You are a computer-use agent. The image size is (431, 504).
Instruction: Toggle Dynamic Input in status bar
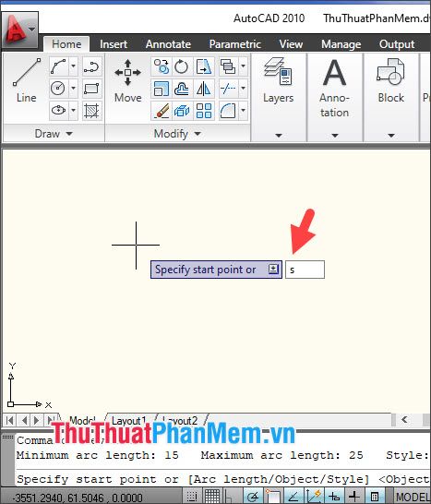pyautogui.click(x=334, y=497)
